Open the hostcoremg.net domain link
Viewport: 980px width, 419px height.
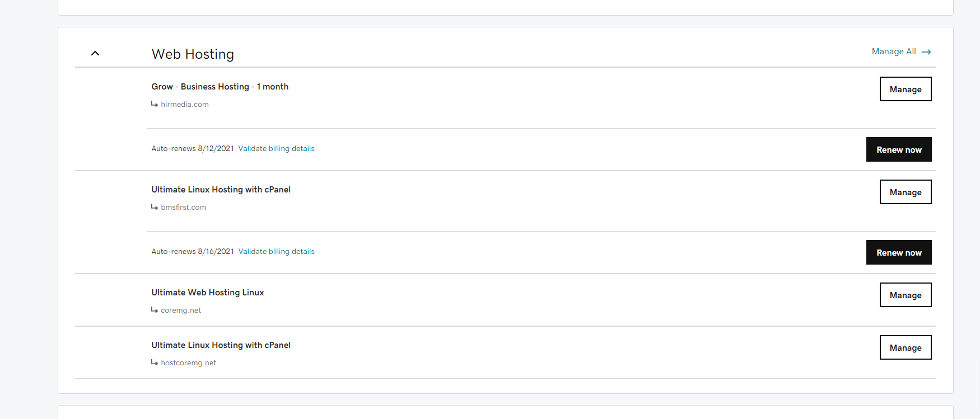[188, 363]
